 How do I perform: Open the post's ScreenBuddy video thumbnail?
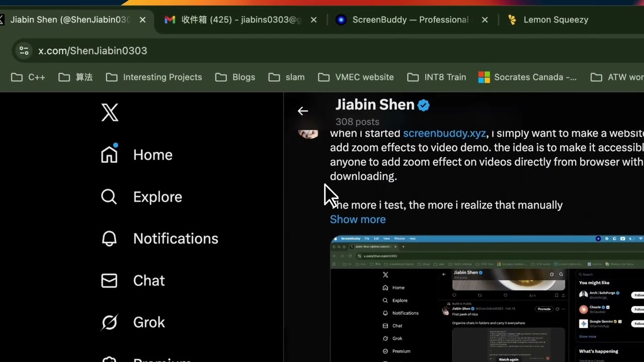click(x=487, y=299)
